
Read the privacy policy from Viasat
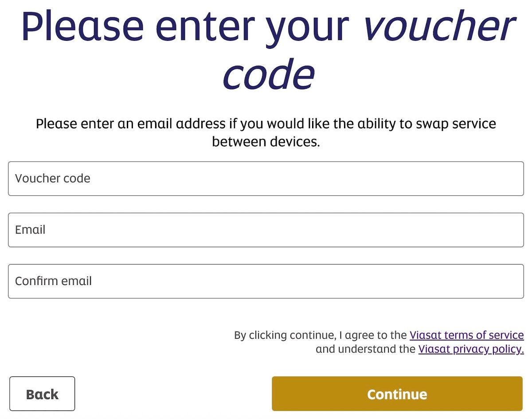click(x=471, y=349)
